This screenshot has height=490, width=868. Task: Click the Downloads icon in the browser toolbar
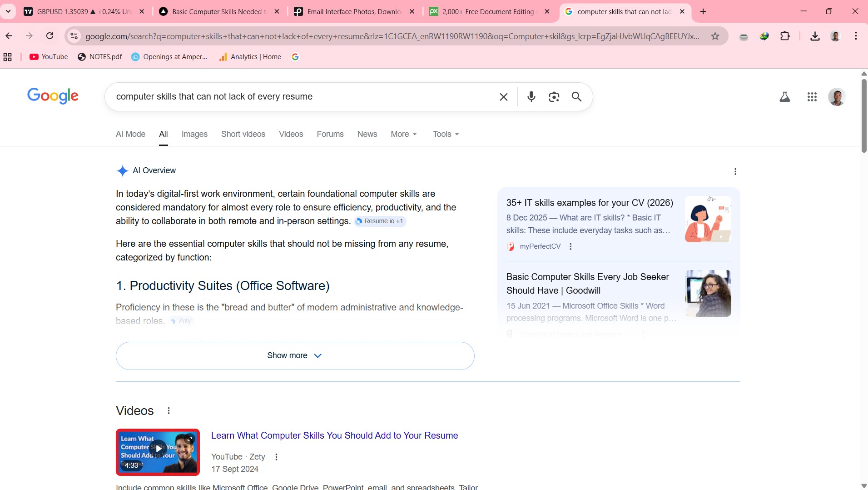(814, 35)
